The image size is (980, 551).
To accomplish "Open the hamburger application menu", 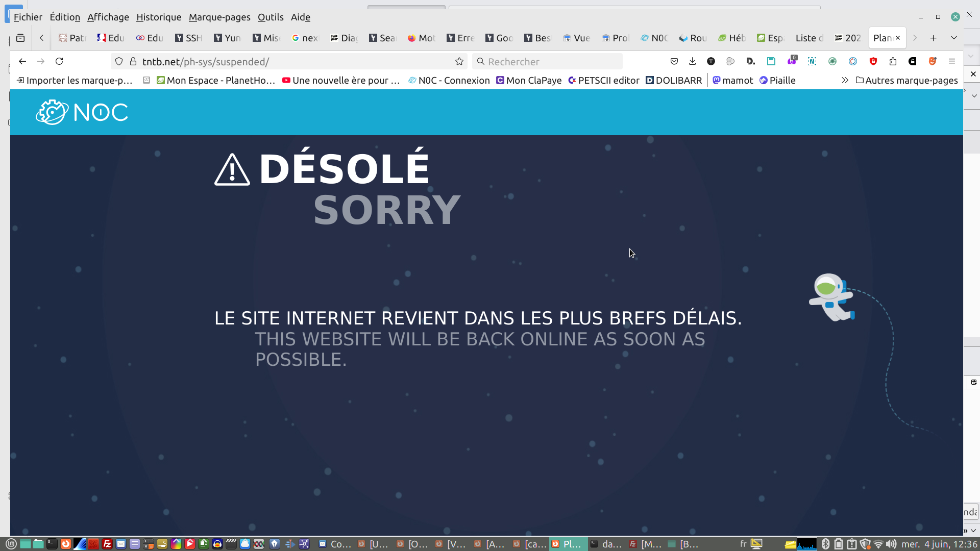I will pos(952,61).
